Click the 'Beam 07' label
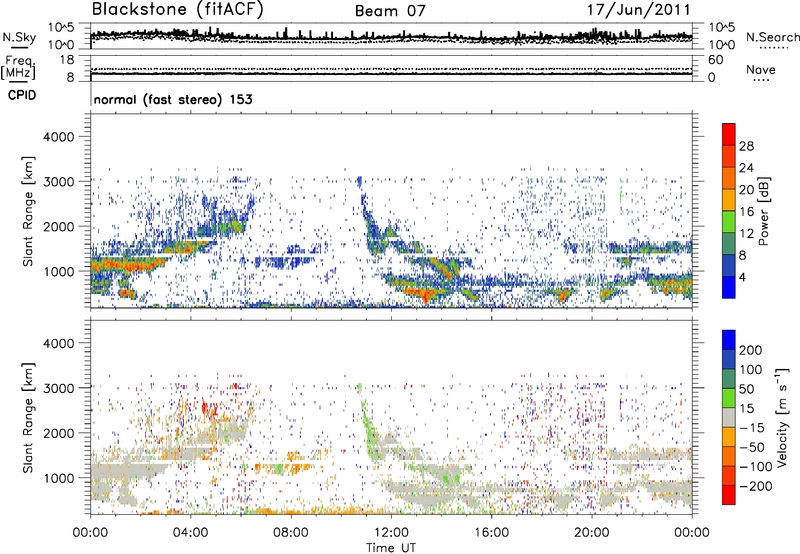800x554 pixels. point(390,11)
